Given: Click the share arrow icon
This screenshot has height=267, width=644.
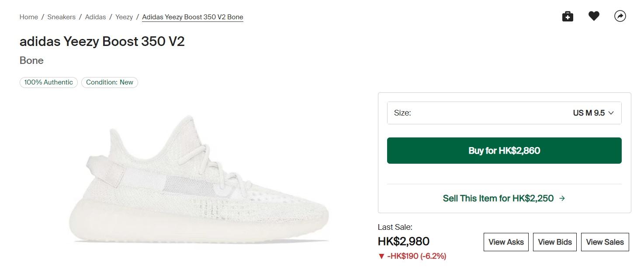Looking at the screenshot, I should tap(620, 16).
